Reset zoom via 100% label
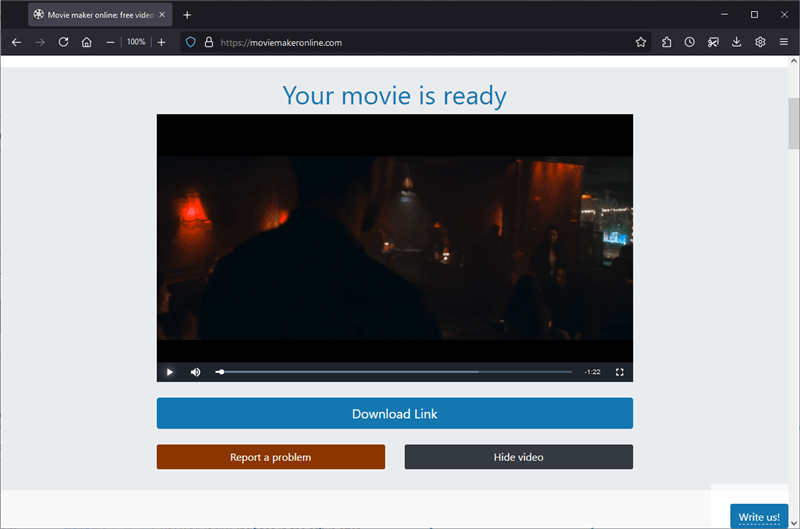 [x=136, y=42]
